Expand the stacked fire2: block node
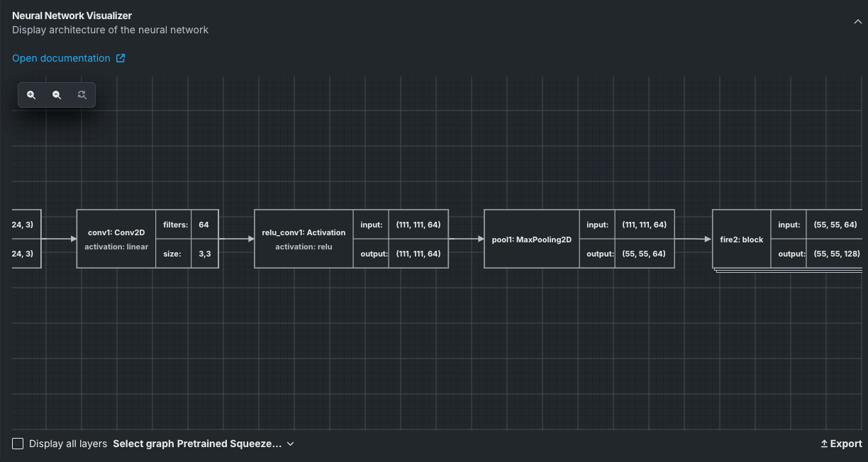The image size is (868, 462). pyautogui.click(x=741, y=240)
